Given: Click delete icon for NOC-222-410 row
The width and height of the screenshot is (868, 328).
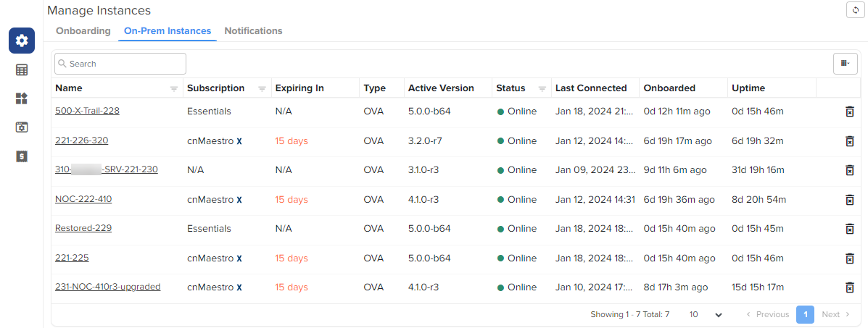Looking at the screenshot, I should [849, 200].
